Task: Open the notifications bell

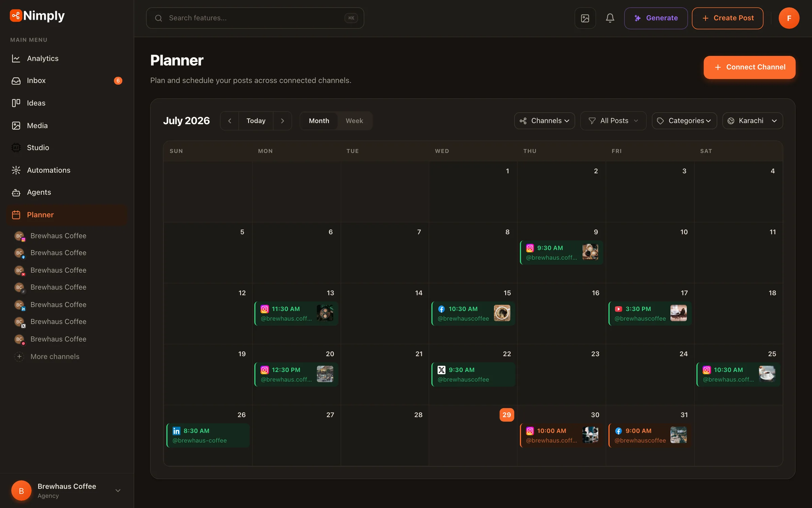Action: (610, 18)
